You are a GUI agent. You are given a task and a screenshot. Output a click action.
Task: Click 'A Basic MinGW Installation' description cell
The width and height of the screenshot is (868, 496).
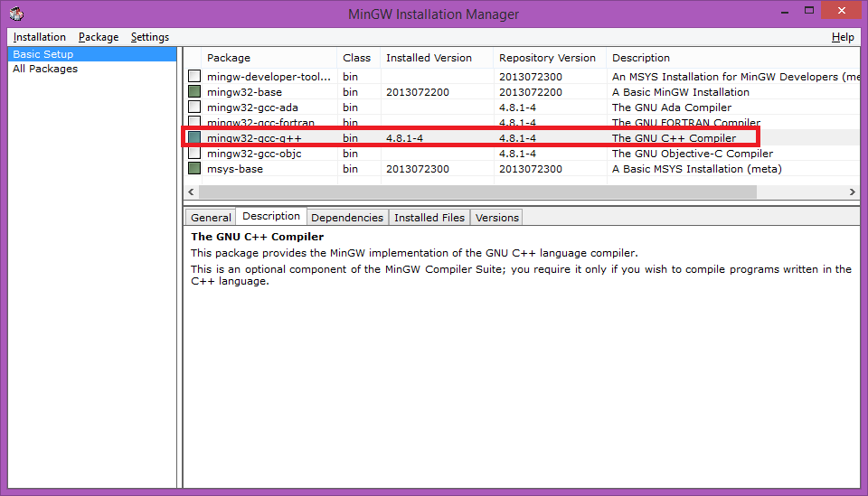(x=680, y=92)
